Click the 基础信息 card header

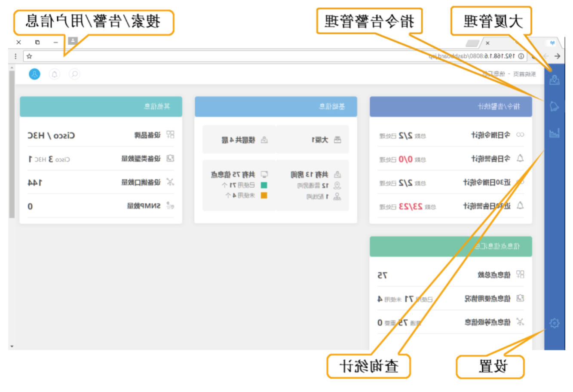click(x=276, y=107)
